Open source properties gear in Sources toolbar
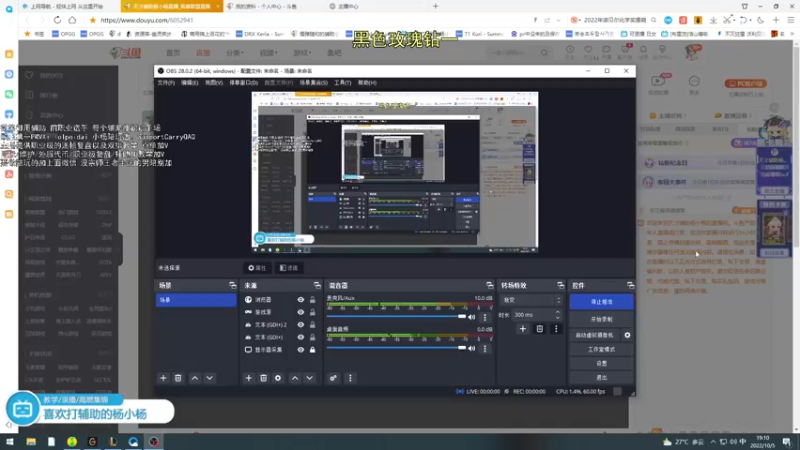The width and height of the screenshot is (800, 450). click(278, 378)
